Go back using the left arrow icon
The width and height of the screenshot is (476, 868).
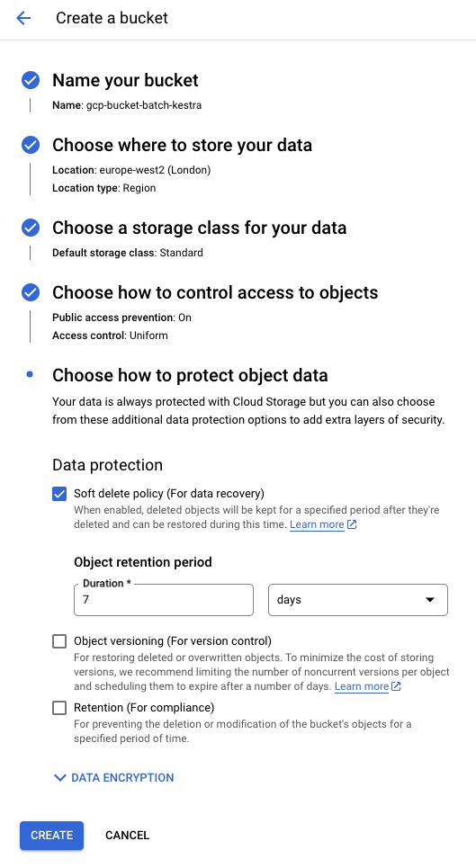[x=23, y=18]
